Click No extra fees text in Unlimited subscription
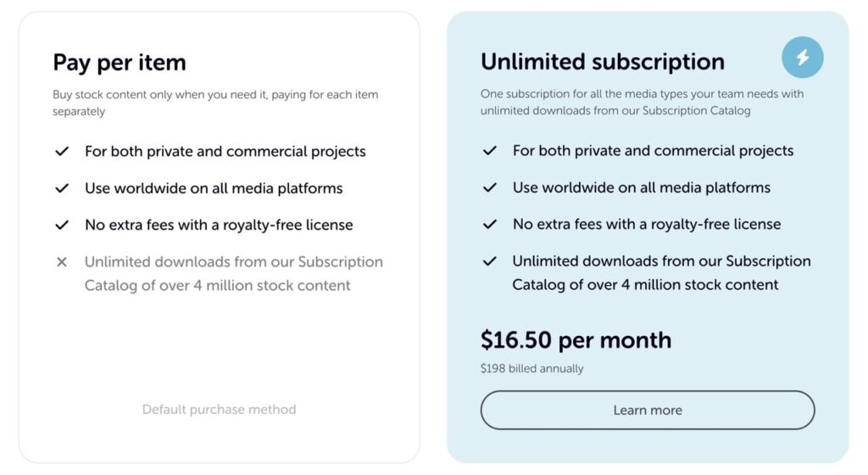 (647, 224)
